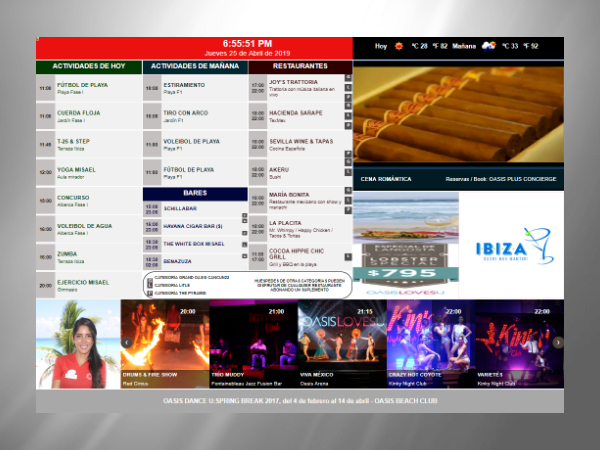Select Hacienda Sarape restaurant
Viewport: 600px width, 450px height.
300,116
